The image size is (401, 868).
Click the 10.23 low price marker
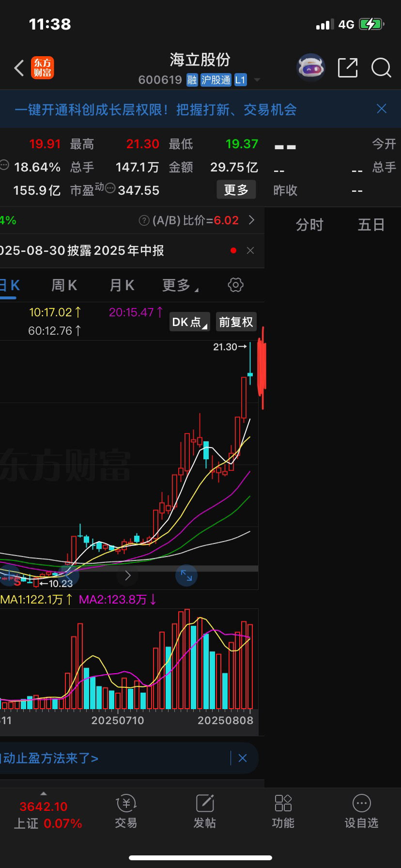(x=56, y=584)
